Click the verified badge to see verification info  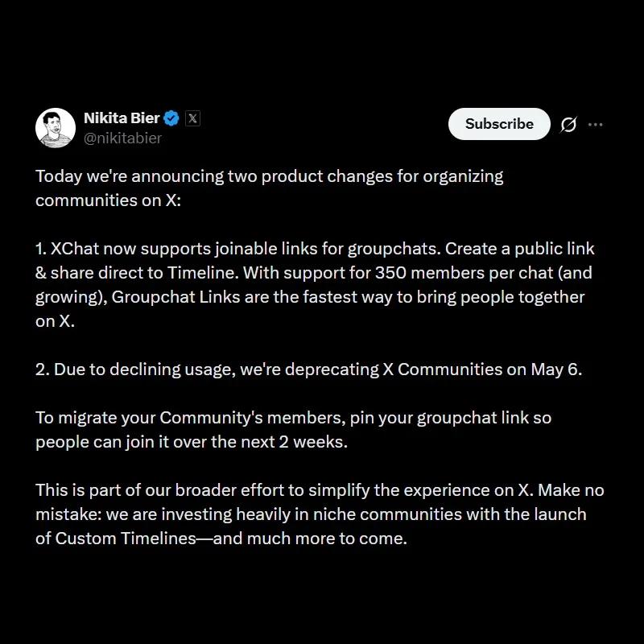pyautogui.click(x=170, y=118)
